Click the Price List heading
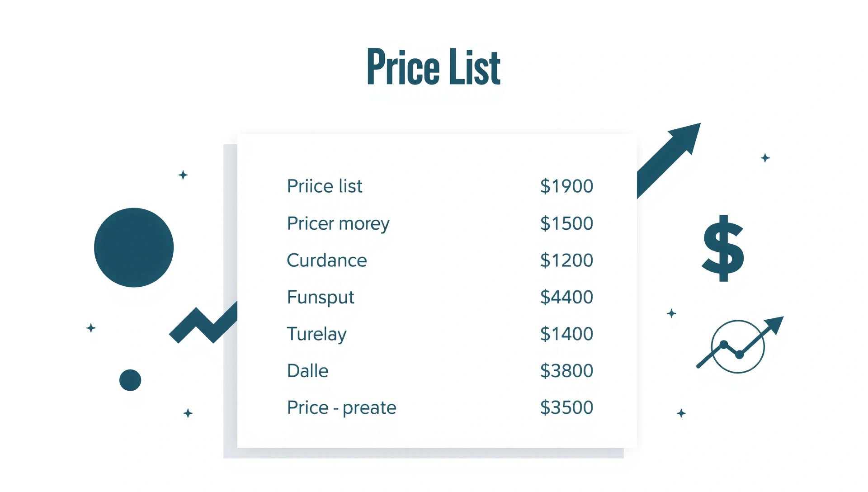 coord(434,67)
